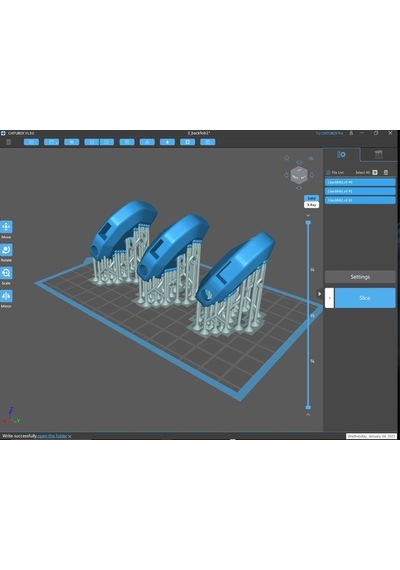This screenshot has height=570, width=400.
Task: Click the date label in status bar
Action: (371, 436)
